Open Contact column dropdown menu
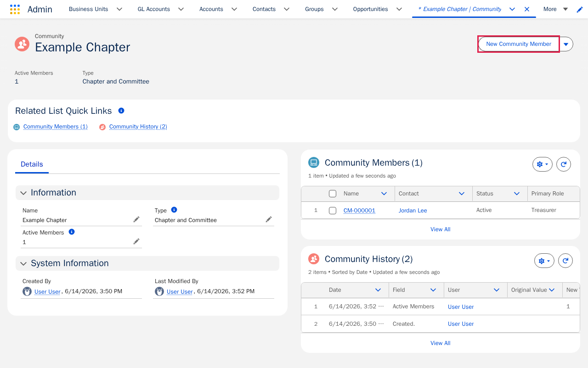588x368 pixels. coord(462,194)
